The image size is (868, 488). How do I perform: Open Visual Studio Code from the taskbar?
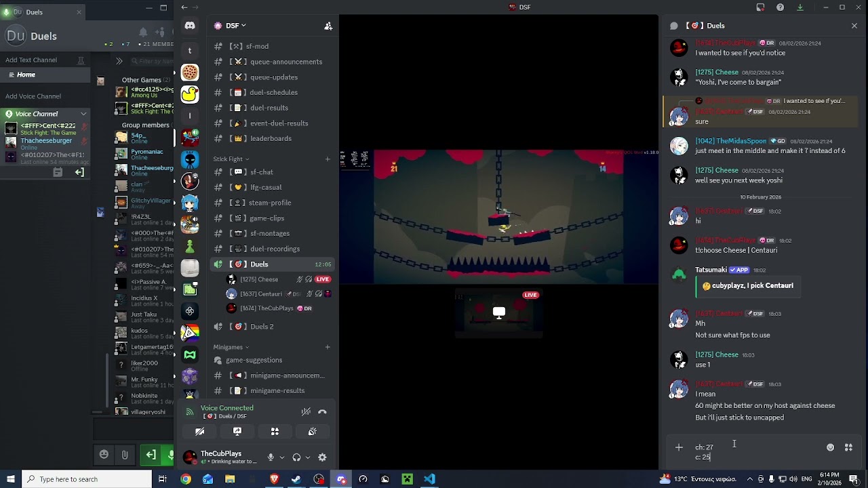click(x=429, y=479)
